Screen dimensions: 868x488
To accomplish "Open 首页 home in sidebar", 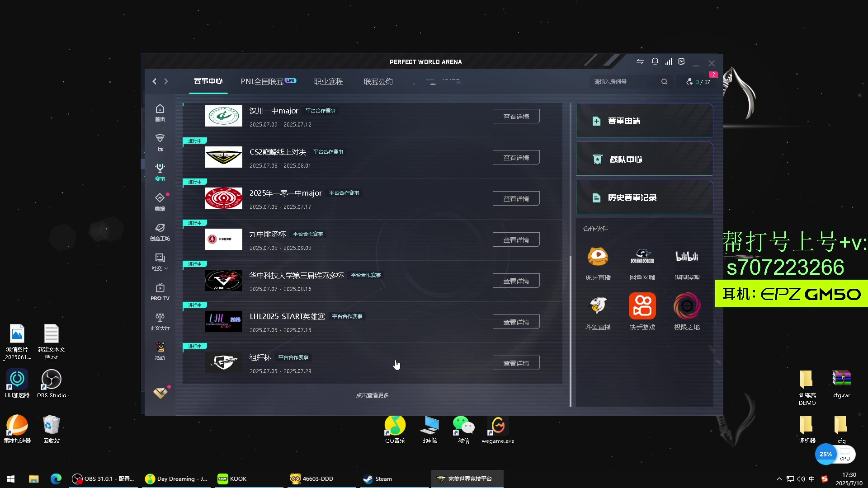I will 160,113.
